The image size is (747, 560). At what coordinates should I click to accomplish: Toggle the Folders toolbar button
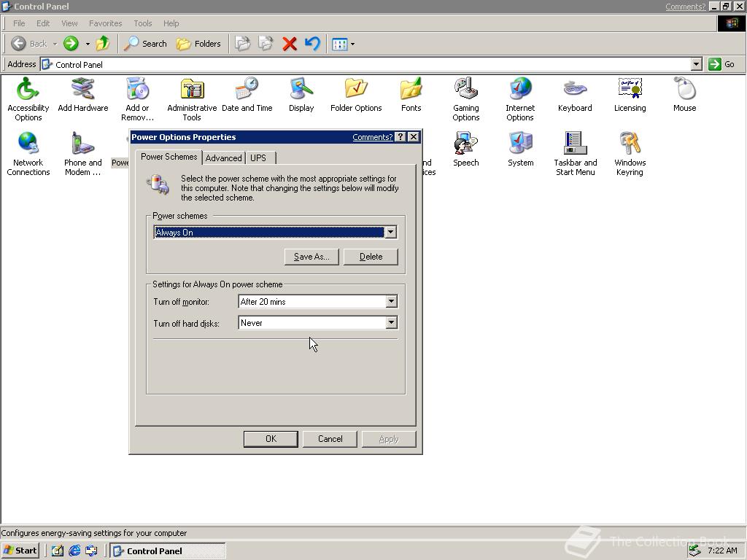click(x=198, y=44)
